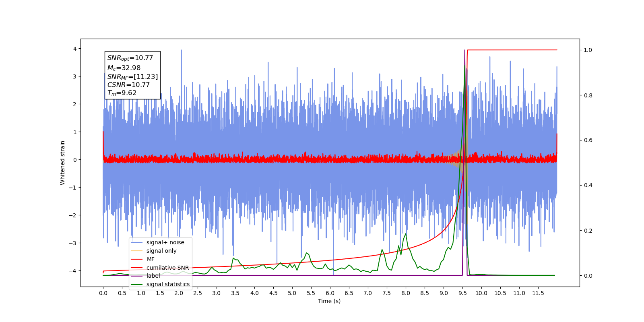
Task: Click the blue signal+ noise legend line swatch
Action: pyautogui.click(x=137, y=242)
